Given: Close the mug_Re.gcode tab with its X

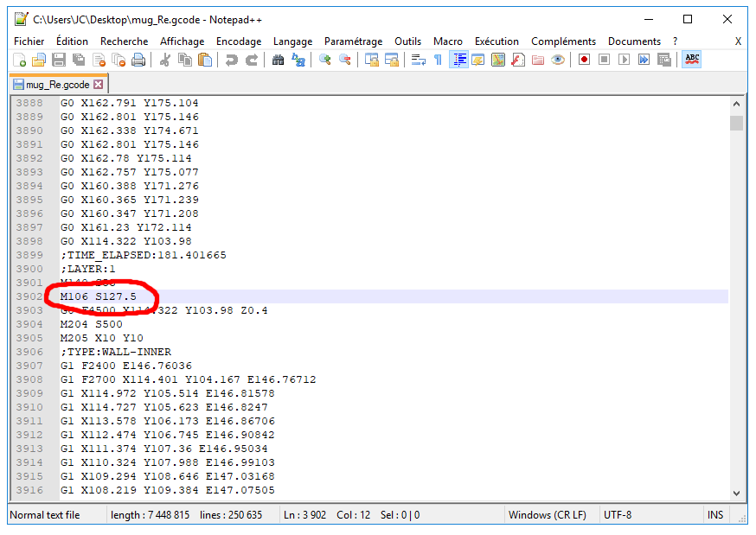Looking at the screenshot, I should [99, 85].
